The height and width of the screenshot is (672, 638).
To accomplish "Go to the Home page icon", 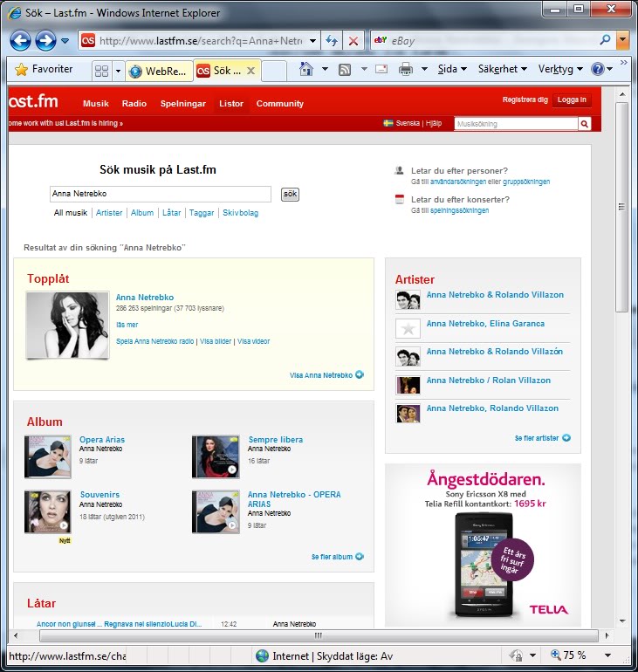I will pos(306,69).
